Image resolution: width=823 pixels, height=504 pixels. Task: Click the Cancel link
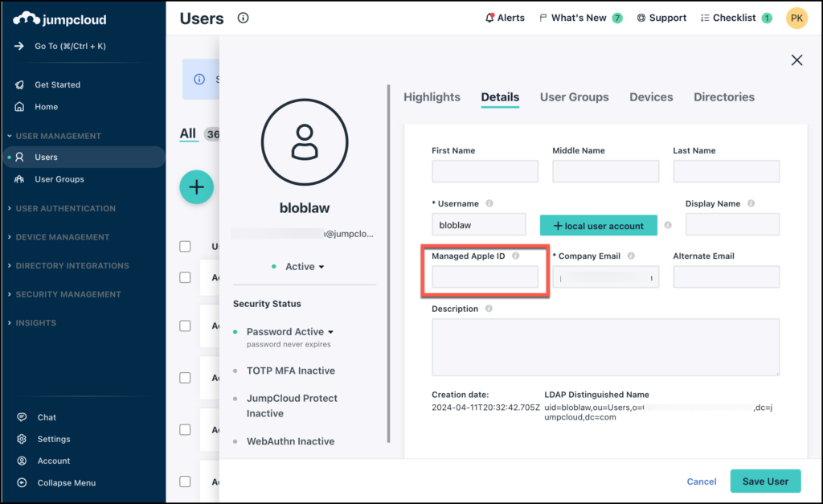coord(701,481)
